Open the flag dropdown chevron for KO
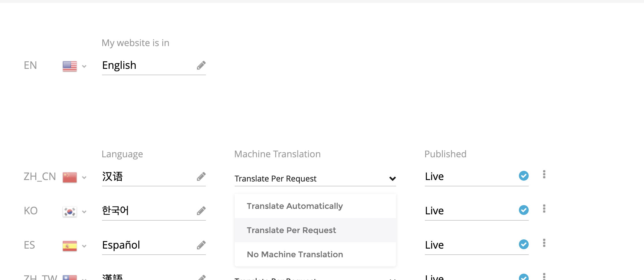This screenshot has height=280, width=644. click(x=84, y=212)
